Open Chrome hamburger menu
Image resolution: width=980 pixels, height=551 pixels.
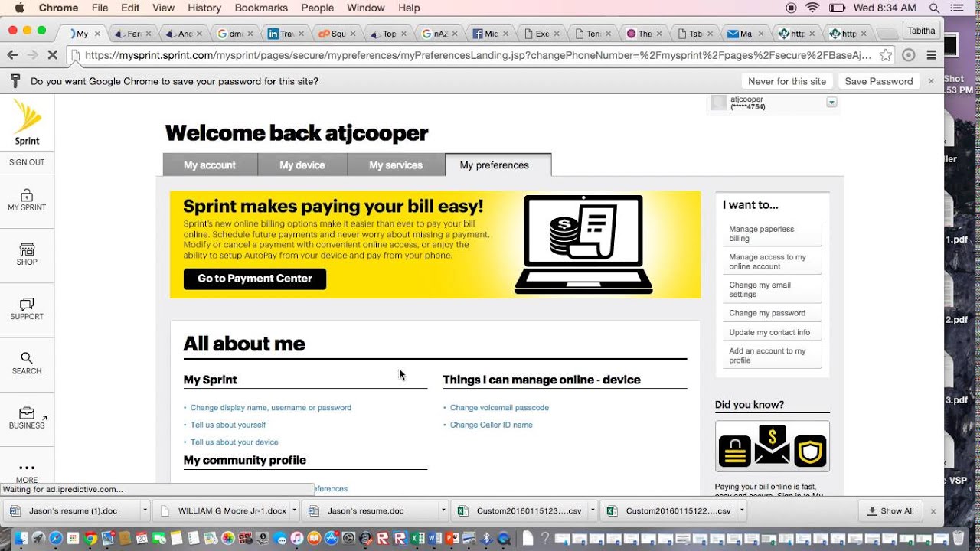[x=932, y=55]
